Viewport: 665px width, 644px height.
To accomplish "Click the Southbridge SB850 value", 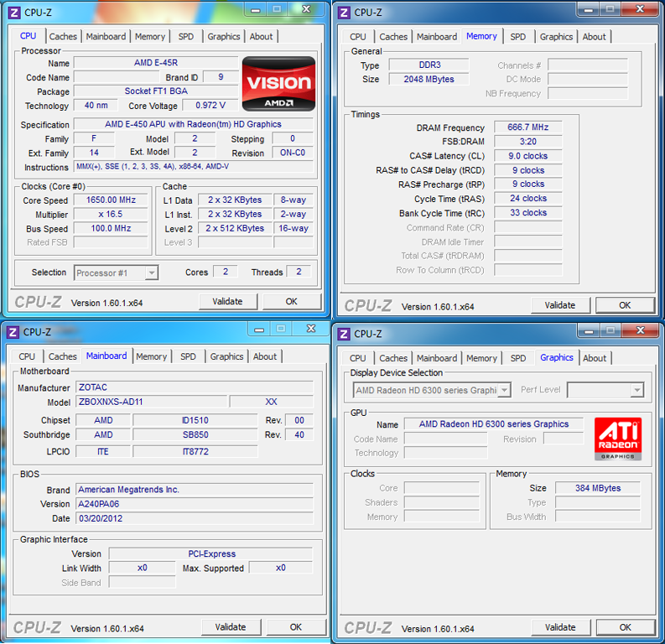I will [x=195, y=434].
